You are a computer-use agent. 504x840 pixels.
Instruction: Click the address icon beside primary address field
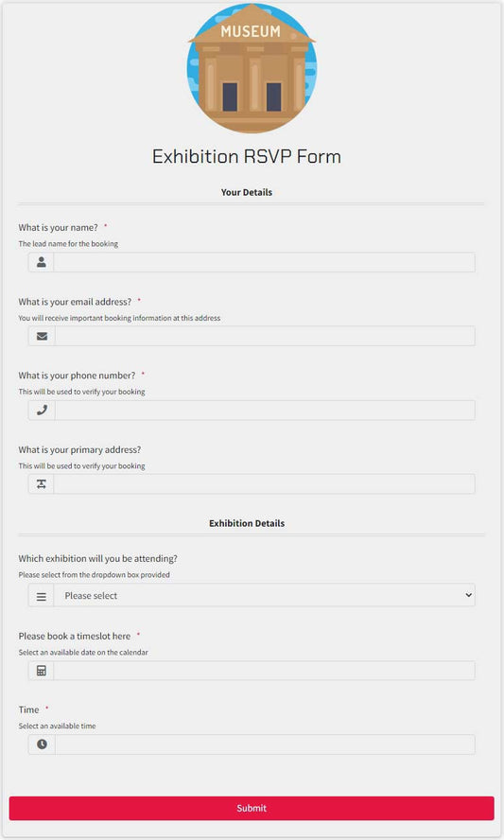42,483
